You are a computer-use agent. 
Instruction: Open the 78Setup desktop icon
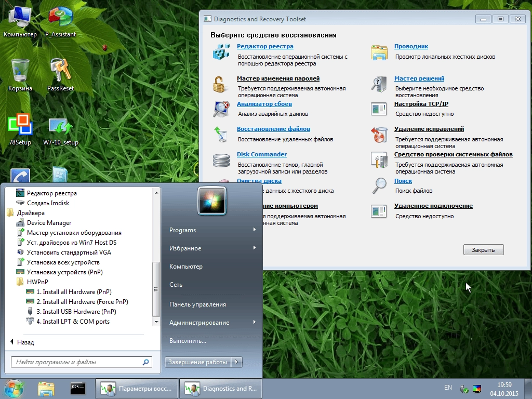tap(20, 129)
